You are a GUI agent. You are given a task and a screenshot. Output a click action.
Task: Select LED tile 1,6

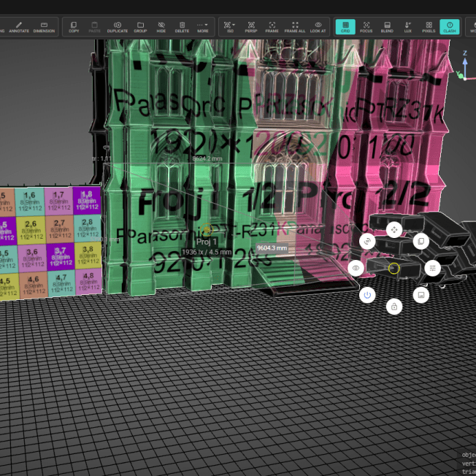pos(30,201)
